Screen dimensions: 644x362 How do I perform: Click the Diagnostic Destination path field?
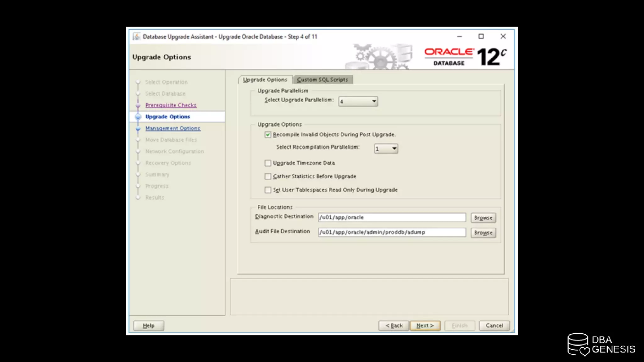click(x=391, y=217)
